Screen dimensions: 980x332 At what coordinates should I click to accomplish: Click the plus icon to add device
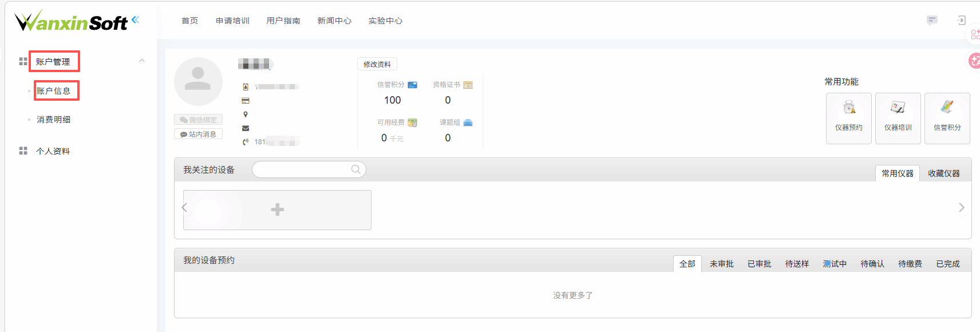pyautogui.click(x=278, y=210)
